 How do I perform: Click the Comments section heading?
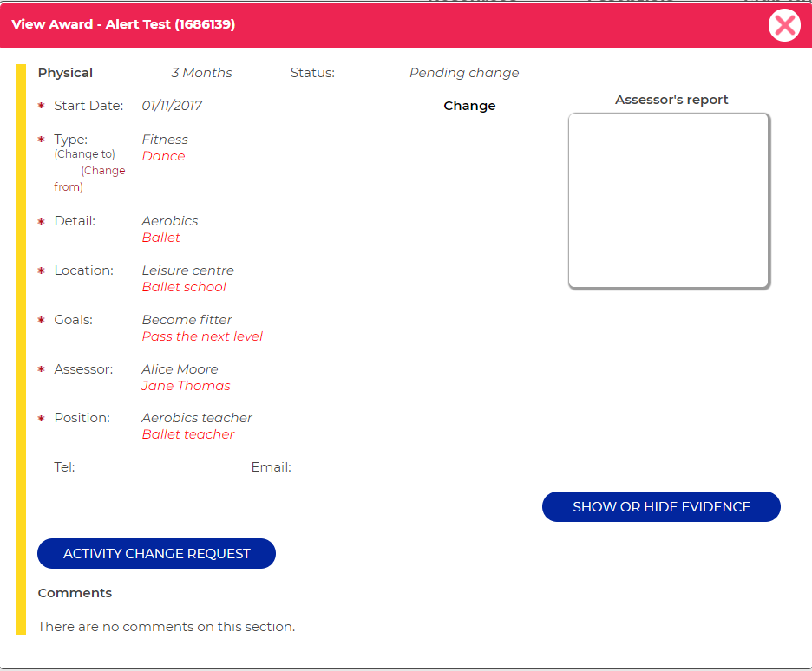coord(75,593)
